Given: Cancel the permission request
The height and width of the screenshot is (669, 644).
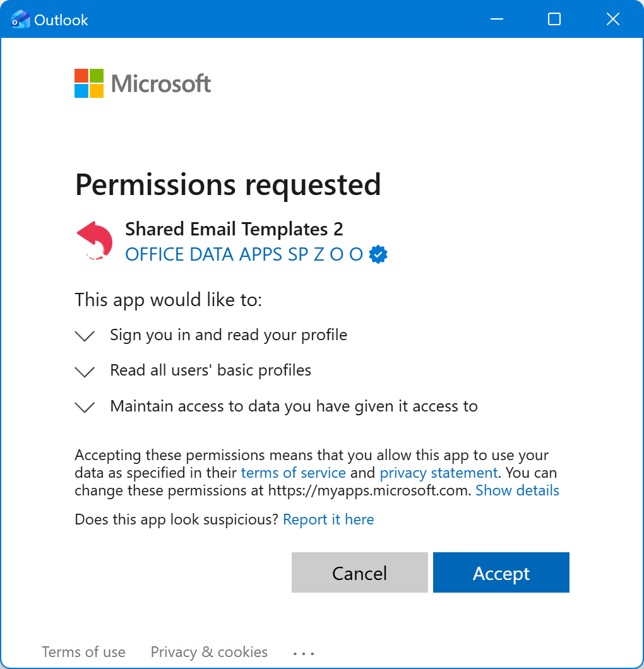Looking at the screenshot, I should (359, 572).
